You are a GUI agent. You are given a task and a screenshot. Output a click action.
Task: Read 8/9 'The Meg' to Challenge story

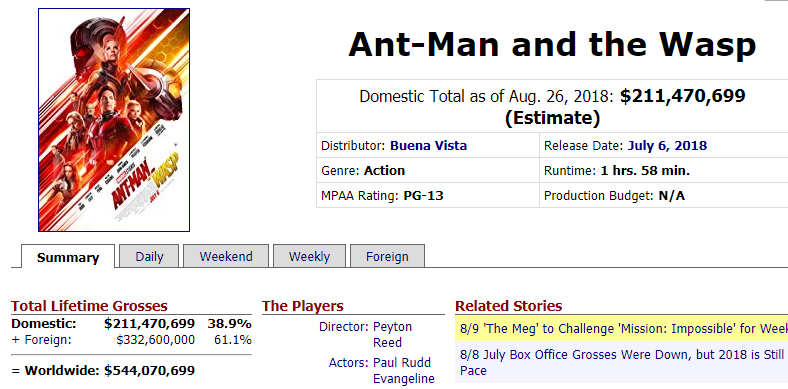tap(624, 329)
